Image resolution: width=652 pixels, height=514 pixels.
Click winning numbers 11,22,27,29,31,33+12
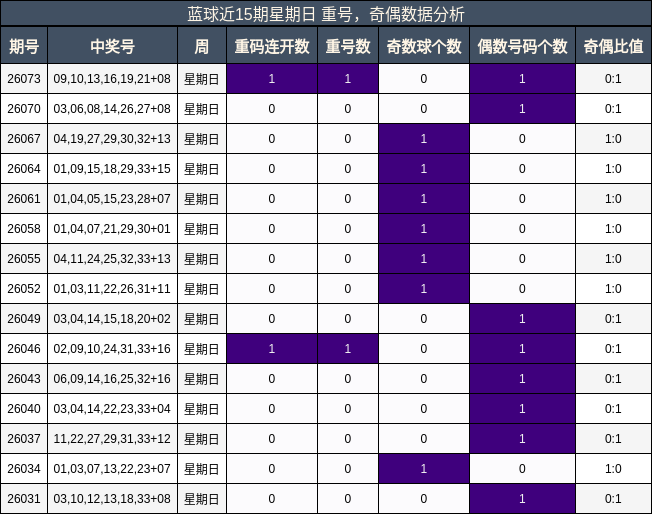tap(112, 438)
